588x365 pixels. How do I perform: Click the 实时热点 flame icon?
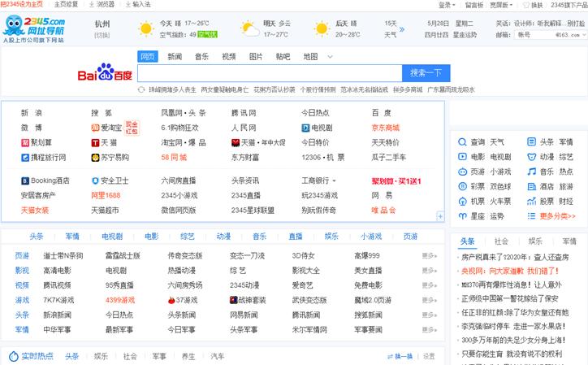[x=14, y=356]
